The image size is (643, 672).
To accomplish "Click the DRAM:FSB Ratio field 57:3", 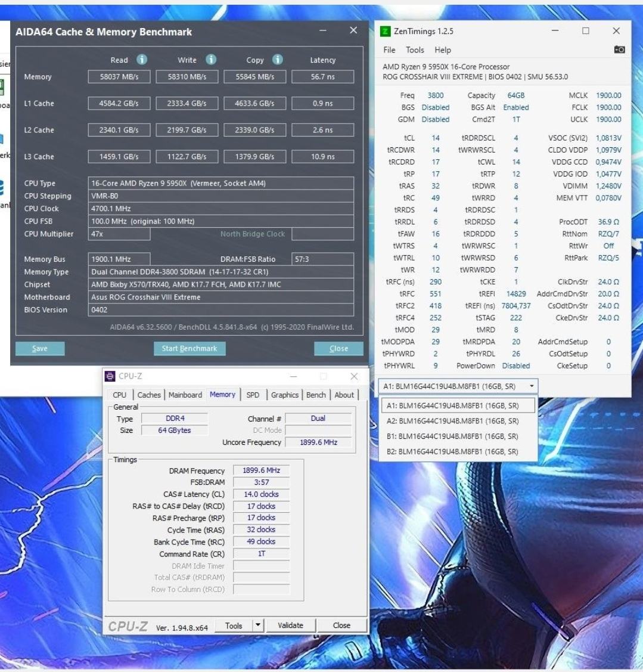I will pyautogui.click(x=322, y=259).
